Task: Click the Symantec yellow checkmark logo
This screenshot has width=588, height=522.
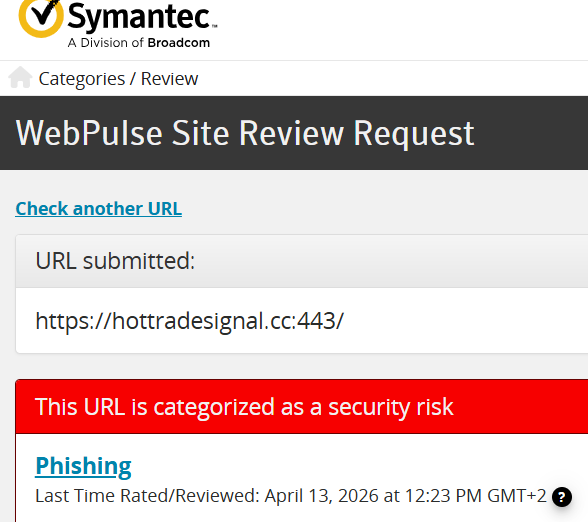Action: click(40, 17)
